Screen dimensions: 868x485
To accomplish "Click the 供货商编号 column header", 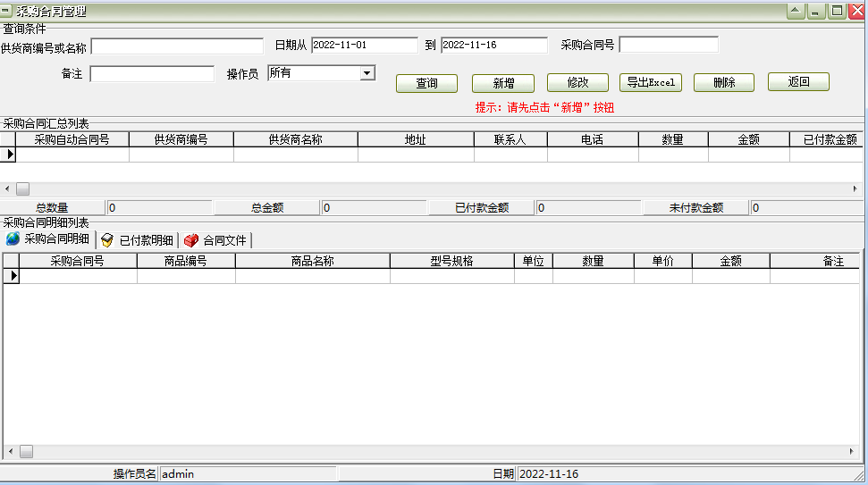I will coord(181,139).
